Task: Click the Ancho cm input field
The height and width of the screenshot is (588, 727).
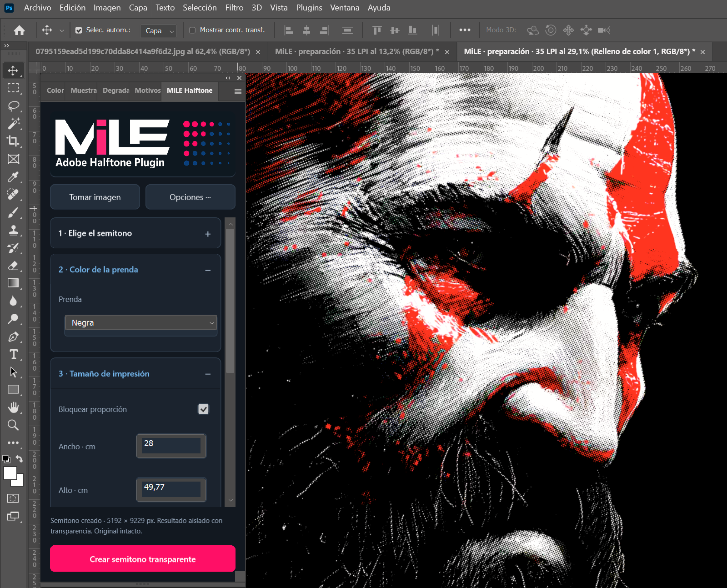Action: (171, 446)
